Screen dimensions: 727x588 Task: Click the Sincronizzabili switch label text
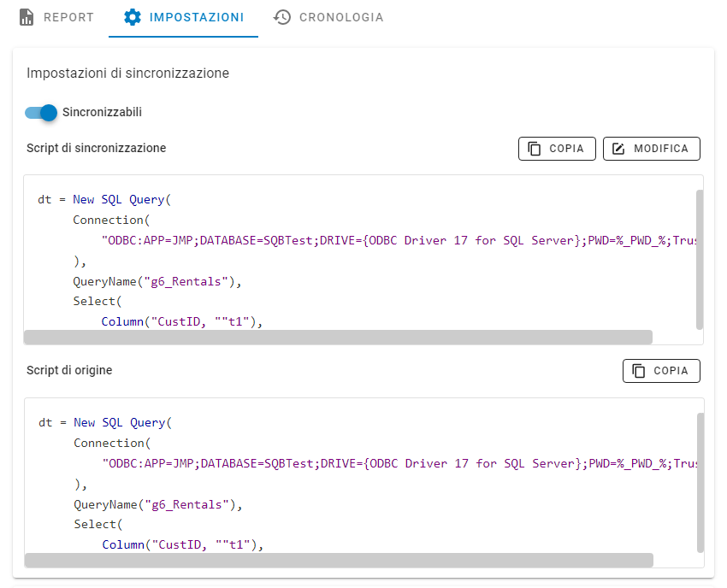click(x=102, y=113)
